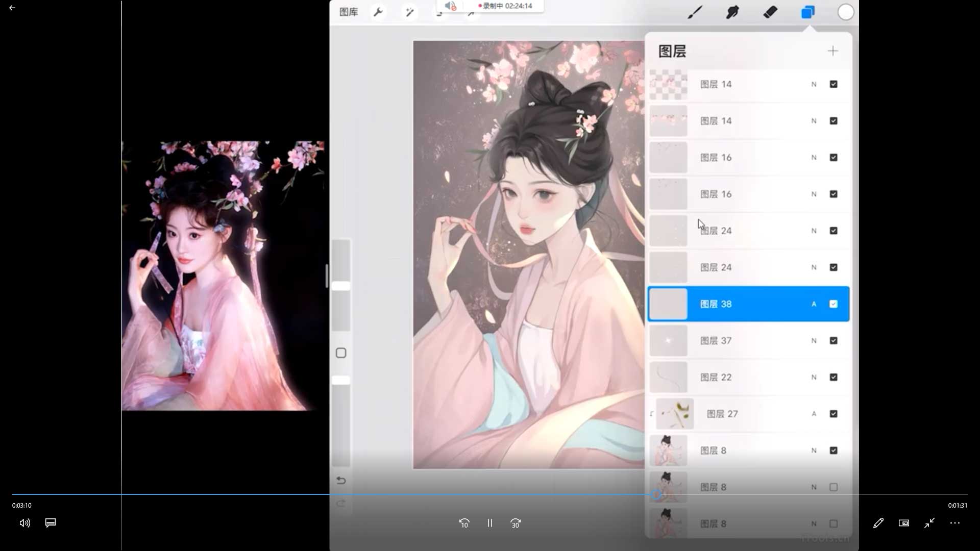This screenshot has width=980, height=551.
Task: Open the wrench actions menu
Action: pos(378,12)
